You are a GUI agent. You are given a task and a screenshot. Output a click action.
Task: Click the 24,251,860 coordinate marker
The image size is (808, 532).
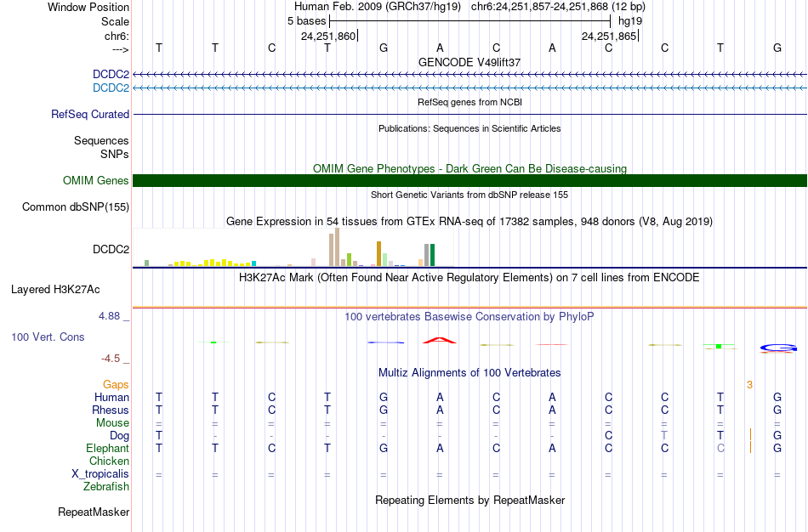click(328, 36)
